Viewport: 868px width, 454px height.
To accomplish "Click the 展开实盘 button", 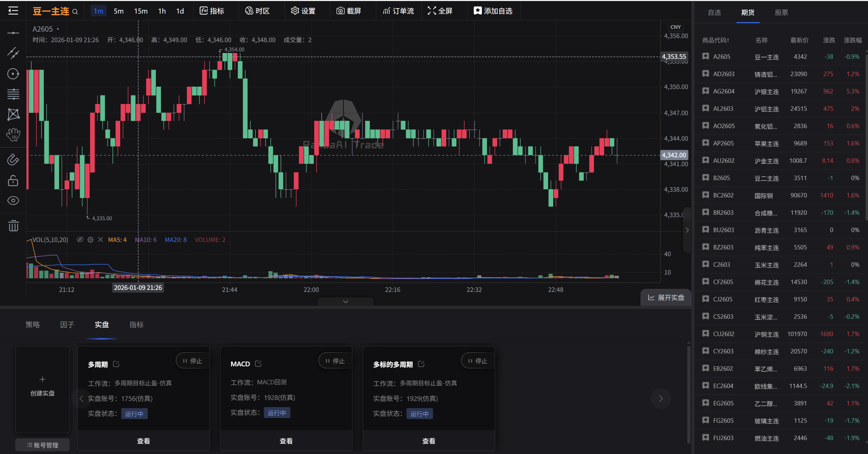I will pyautogui.click(x=666, y=297).
